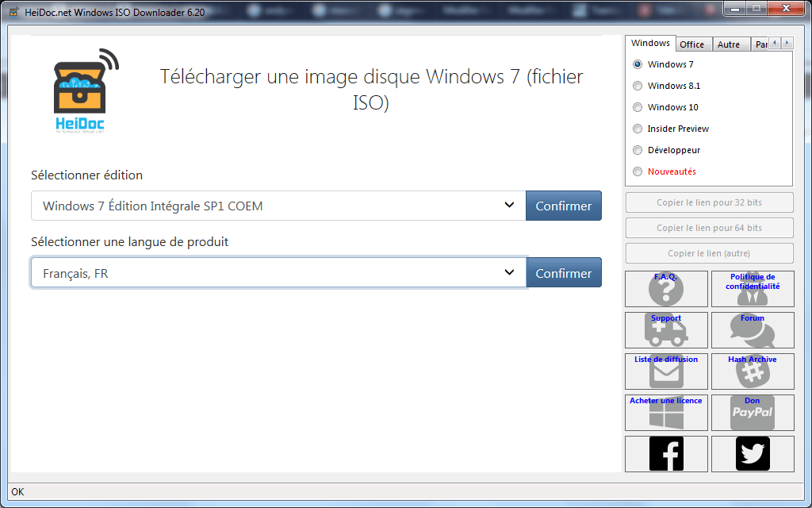This screenshot has width=812, height=508.
Task: Open the F.A.Q. question mark tile
Action: click(x=666, y=289)
